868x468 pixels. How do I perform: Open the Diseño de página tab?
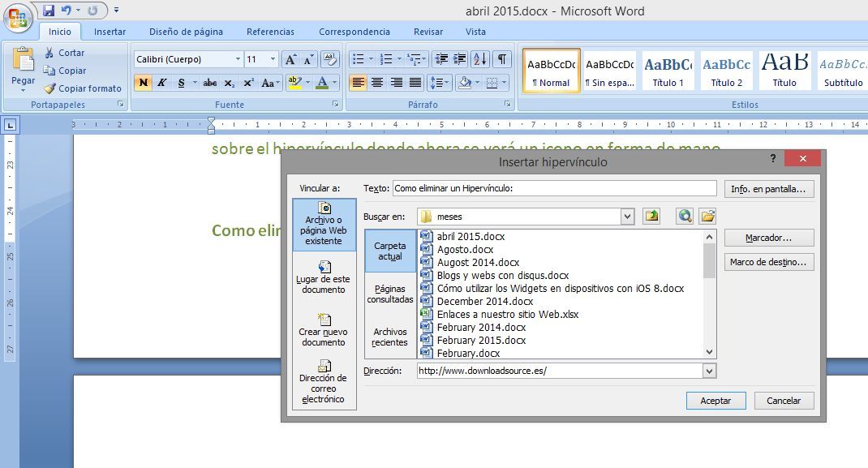186,32
